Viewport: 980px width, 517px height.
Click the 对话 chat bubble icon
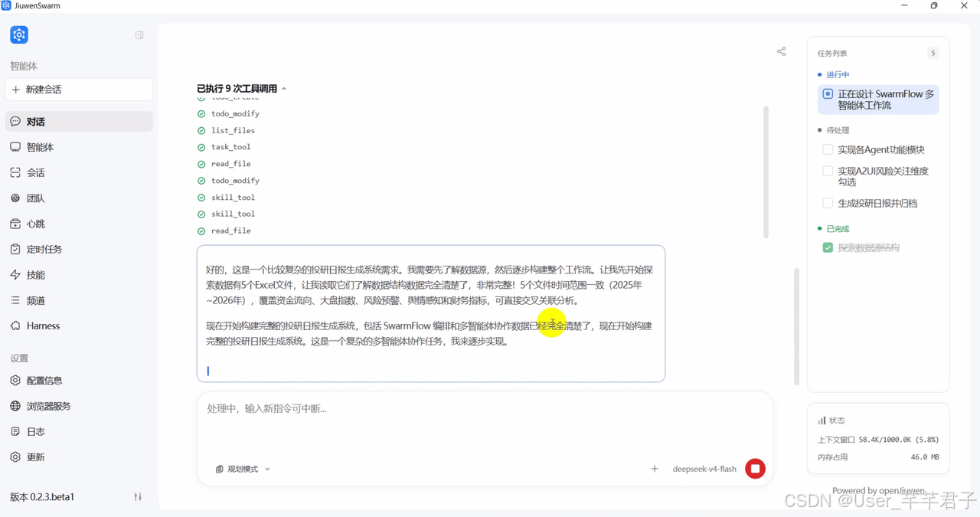tap(15, 121)
